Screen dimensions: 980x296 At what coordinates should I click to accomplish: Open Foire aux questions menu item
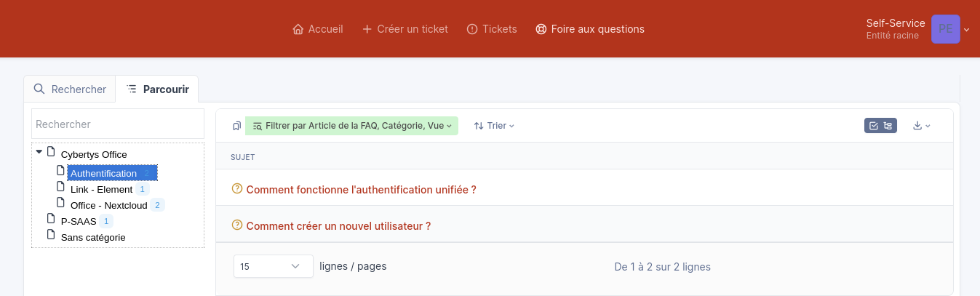tap(590, 29)
